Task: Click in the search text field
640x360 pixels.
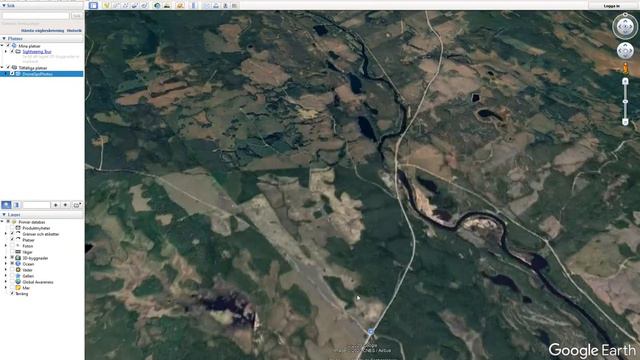Action: (x=36, y=16)
